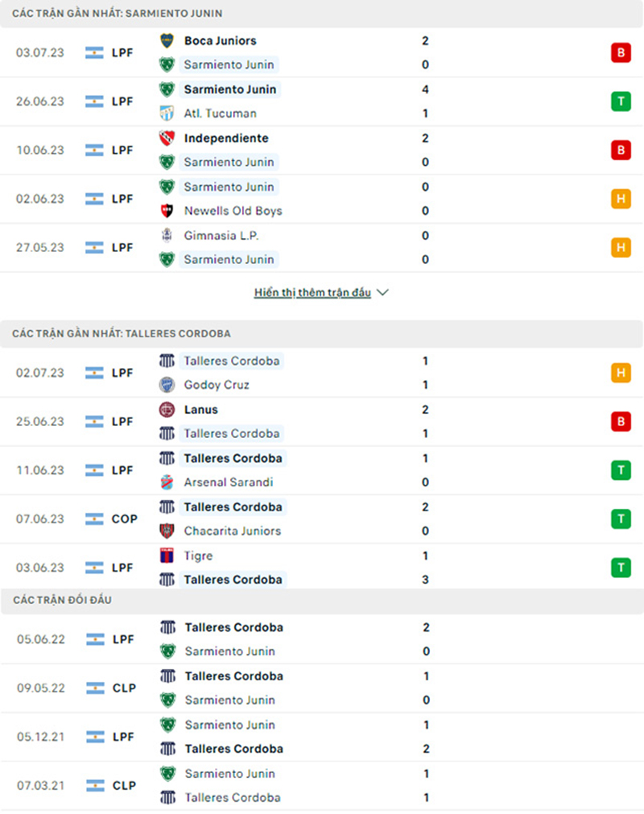Click the Tigre club crest

point(167,556)
